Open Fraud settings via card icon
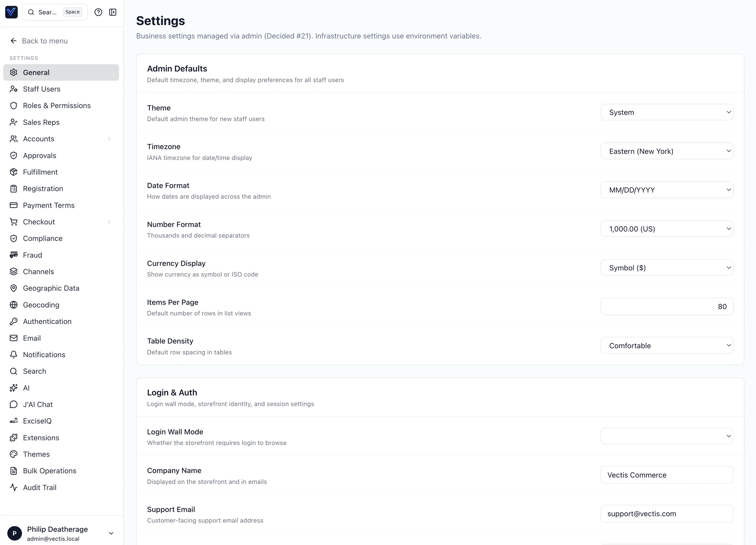Viewport: 756px width, 545px height. coord(14,255)
